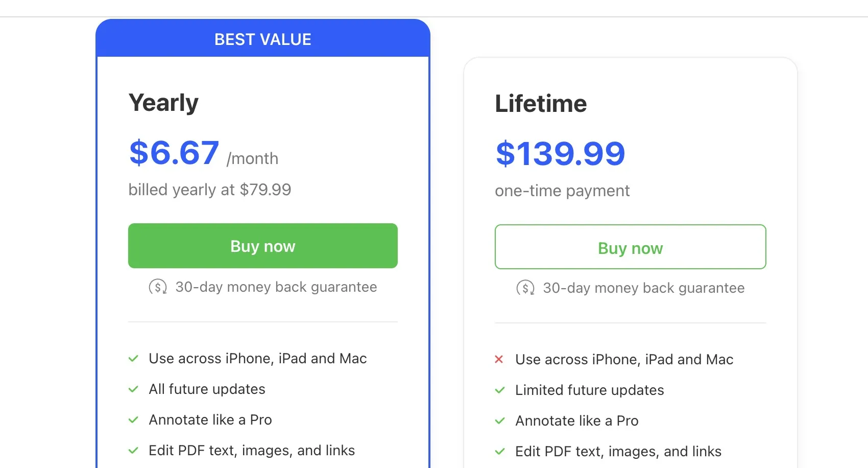
Task: Click Yearly 'Edit PDF text' checkmark
Action: pyautogui.click(x=133, y=451)
